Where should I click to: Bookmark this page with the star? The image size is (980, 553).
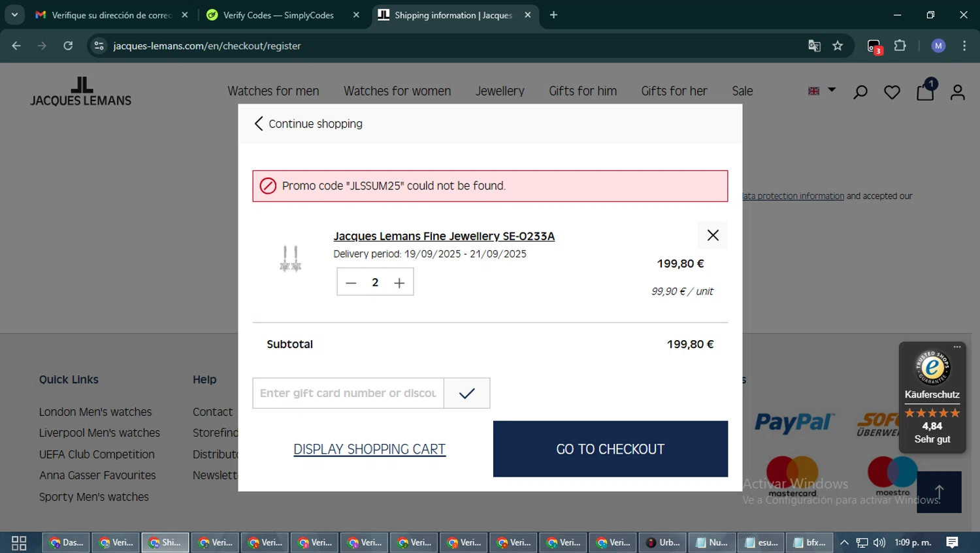point(838,46)
